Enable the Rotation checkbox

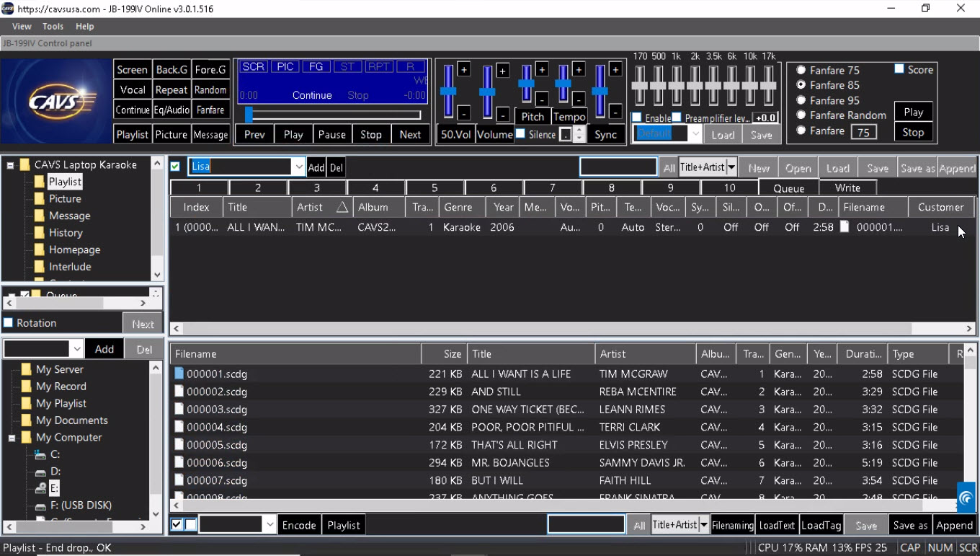click(x=9, y=322)
